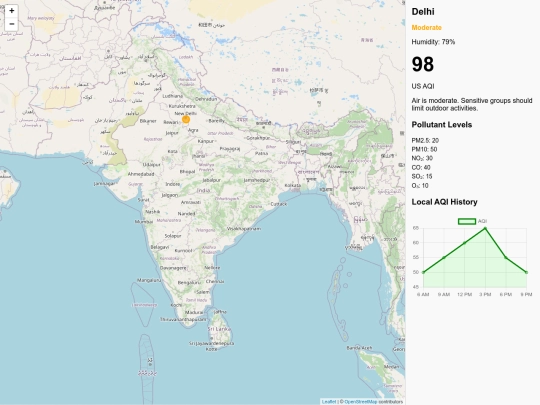540x405 pixels.
Task: Click Ludhiana label on the map
Action: (173, 96)
